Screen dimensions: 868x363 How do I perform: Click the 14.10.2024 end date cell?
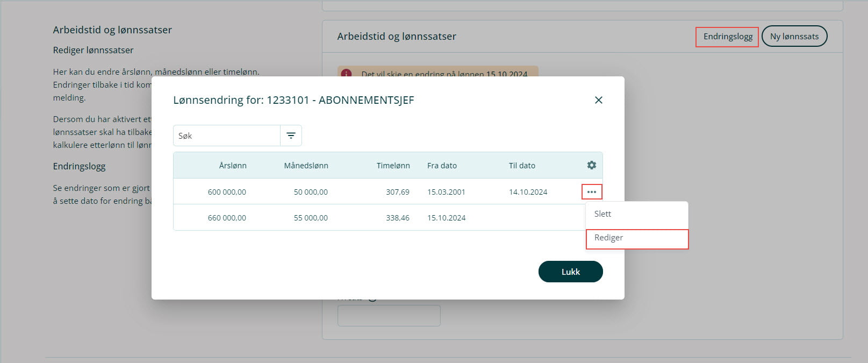click(528, 192)
